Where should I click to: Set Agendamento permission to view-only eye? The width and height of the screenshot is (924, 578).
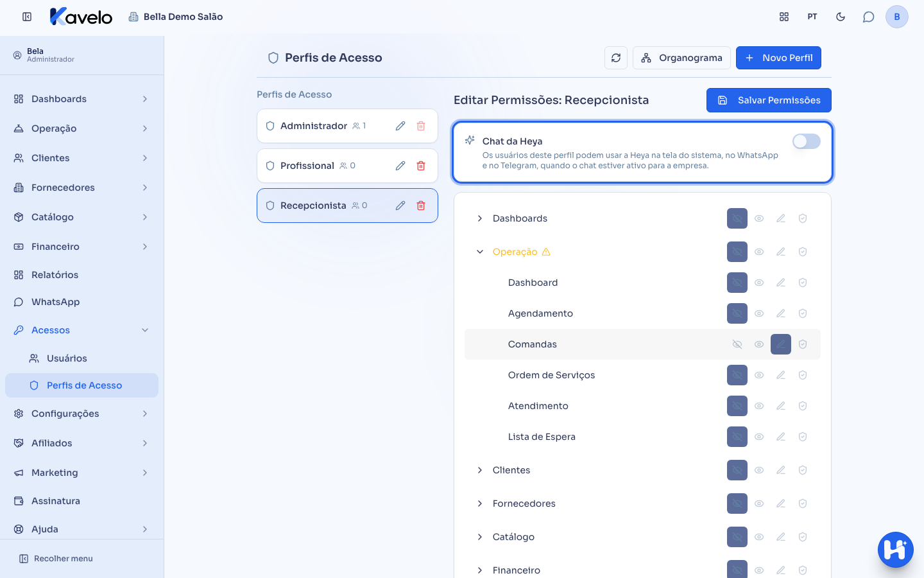pos(759,313)
